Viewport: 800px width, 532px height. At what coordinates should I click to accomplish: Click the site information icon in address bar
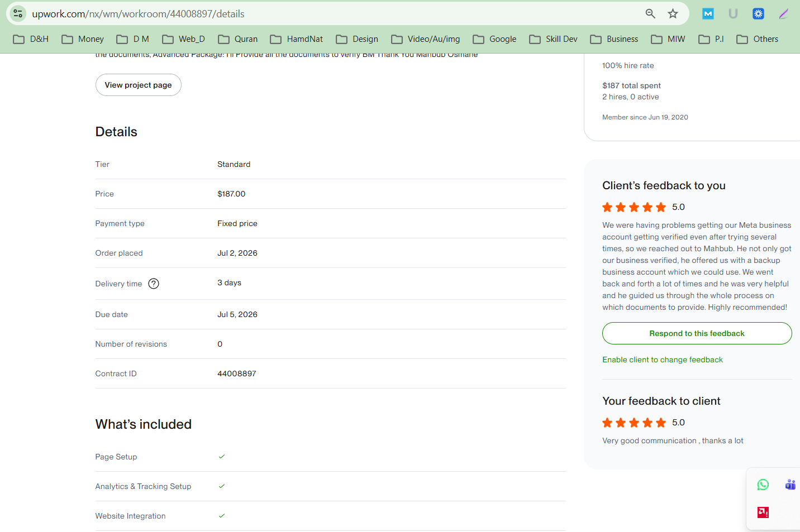(x=18, y=13)
